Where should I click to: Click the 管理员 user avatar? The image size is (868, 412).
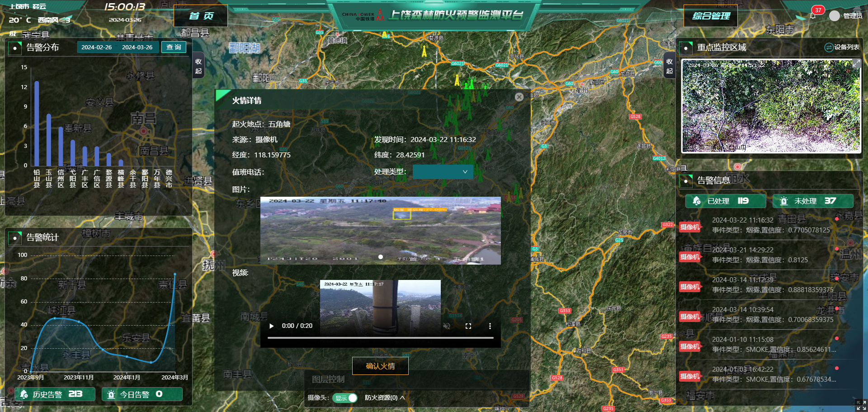pos(835,16)
